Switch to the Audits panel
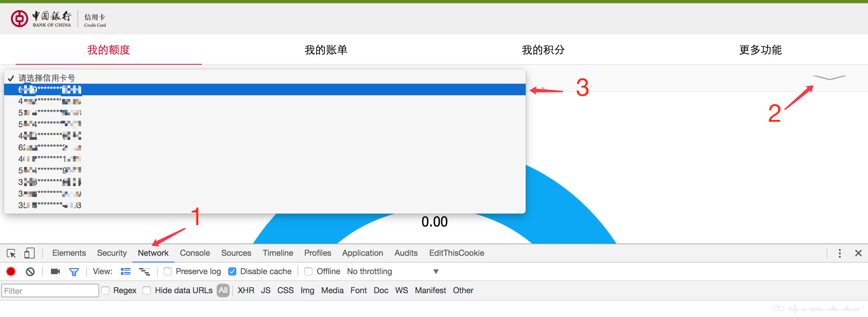The height and width of the screenshot is (317, 868). (406, 253)
